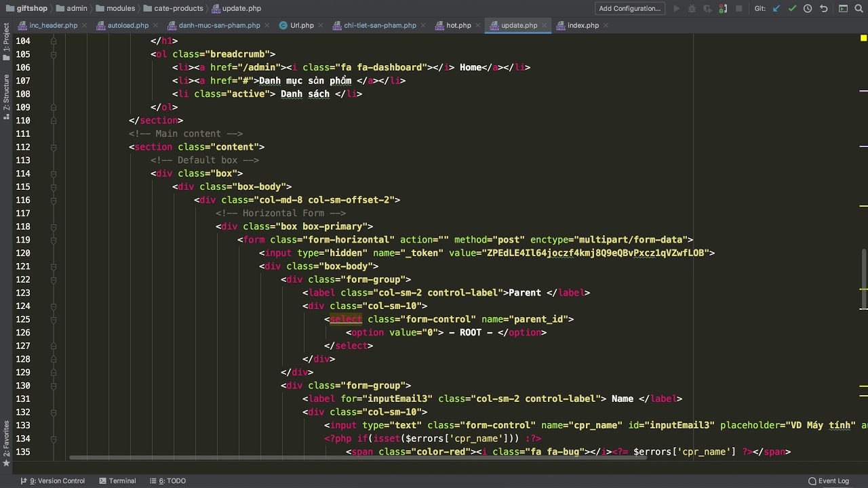868x488 pixels.
Task: Open the Structure tool window
Action: pyautogui.click(x=6, y=97)
